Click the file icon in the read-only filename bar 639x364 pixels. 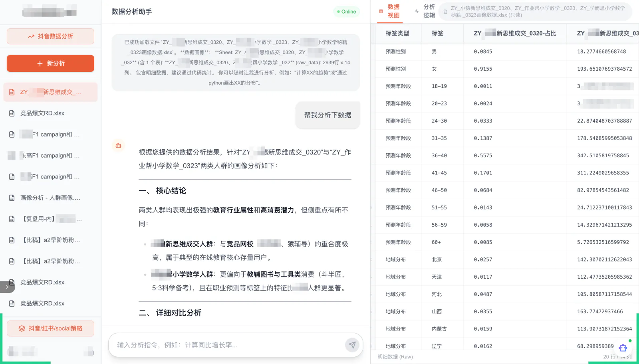click(x=445, y=12)
